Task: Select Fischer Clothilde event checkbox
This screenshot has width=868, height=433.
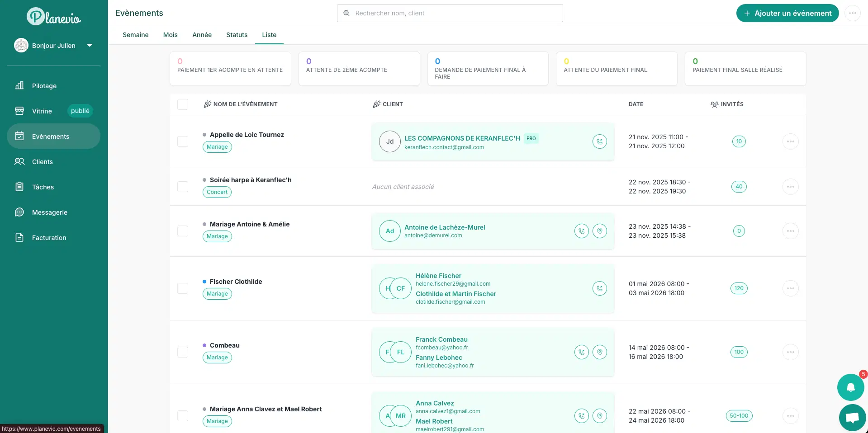Action: click(183, 288)
